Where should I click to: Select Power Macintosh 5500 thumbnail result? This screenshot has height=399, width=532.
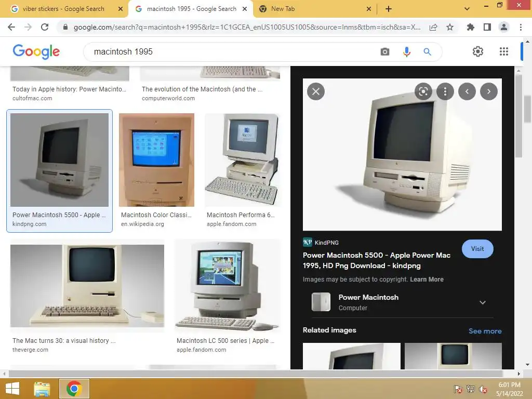59,160
